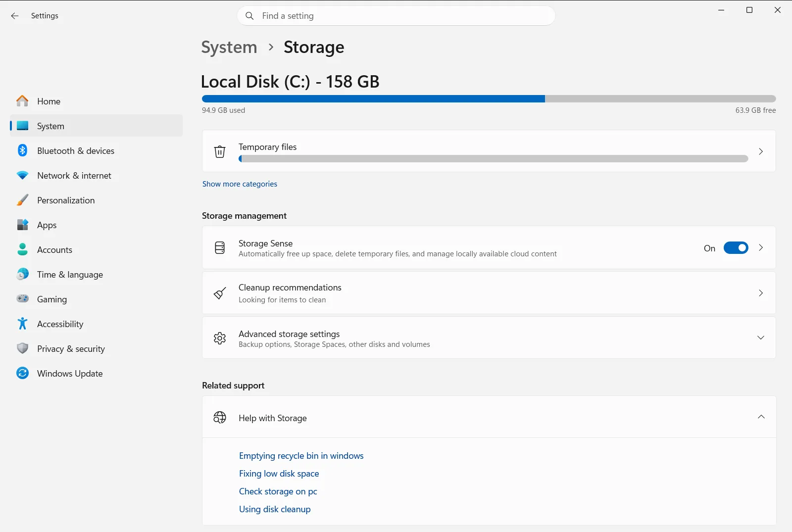Click the Windows Update sync icon
This screenshot has width=792, height=532.
22,373
